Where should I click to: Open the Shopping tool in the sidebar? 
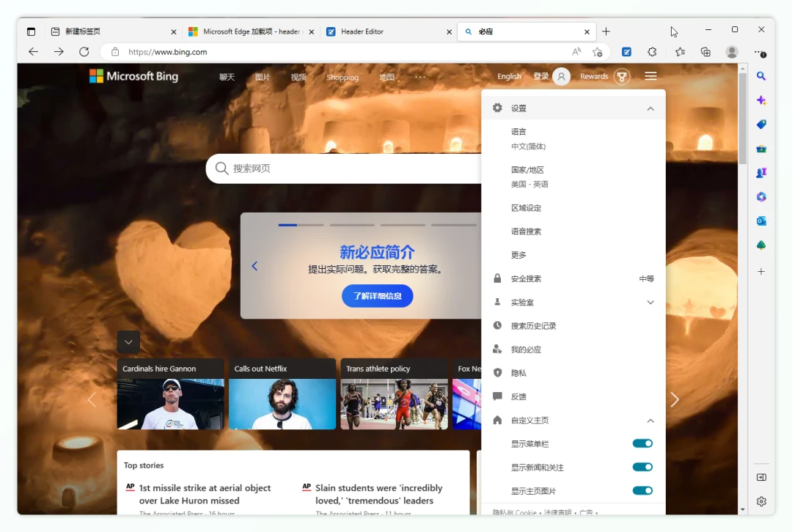pos(761,124)
